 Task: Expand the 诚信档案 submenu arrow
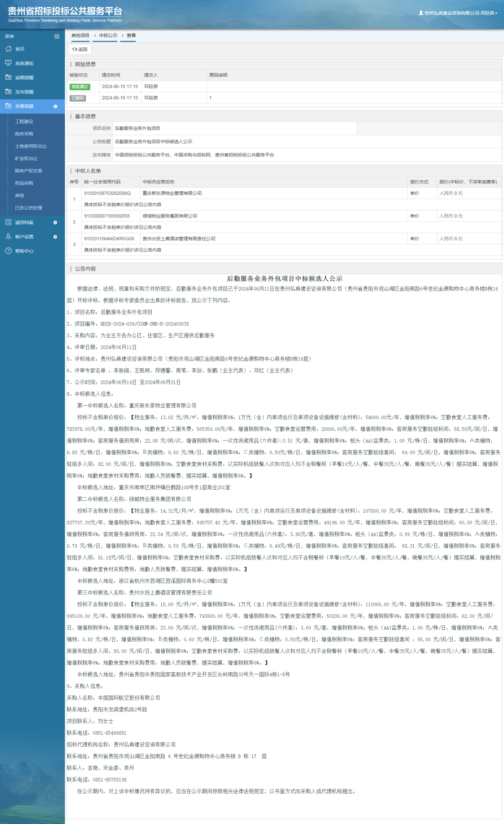55,223
